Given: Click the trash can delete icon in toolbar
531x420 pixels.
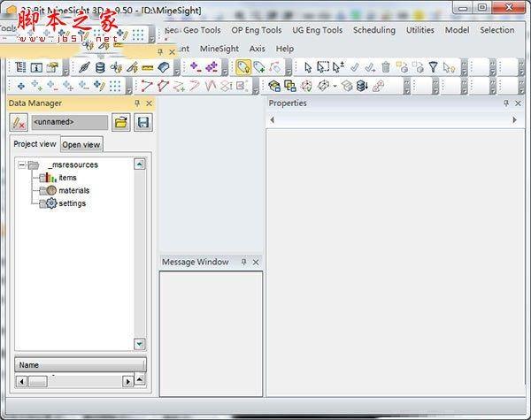Looking at the screenshot, I should [x=386, y=67].
